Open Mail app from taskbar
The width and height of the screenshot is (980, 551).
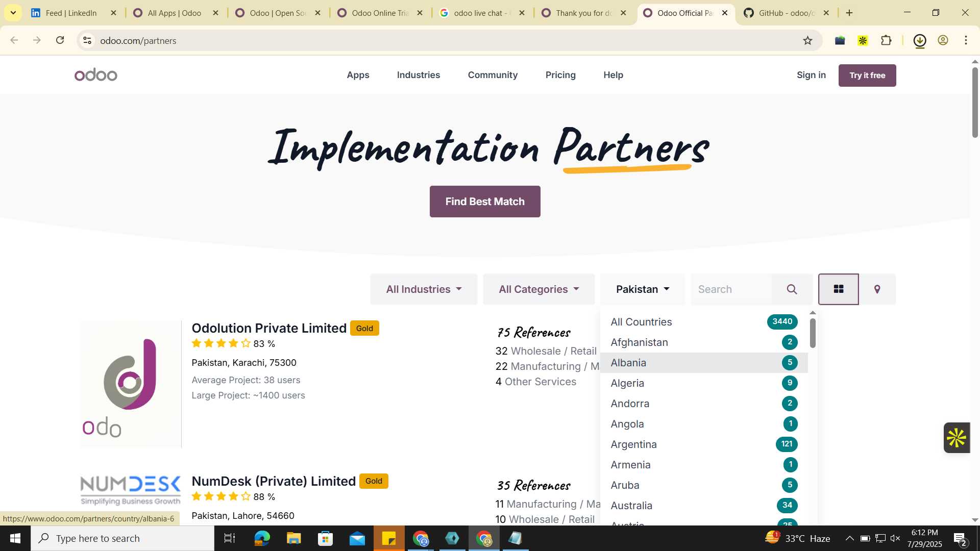tap(357, 538)
